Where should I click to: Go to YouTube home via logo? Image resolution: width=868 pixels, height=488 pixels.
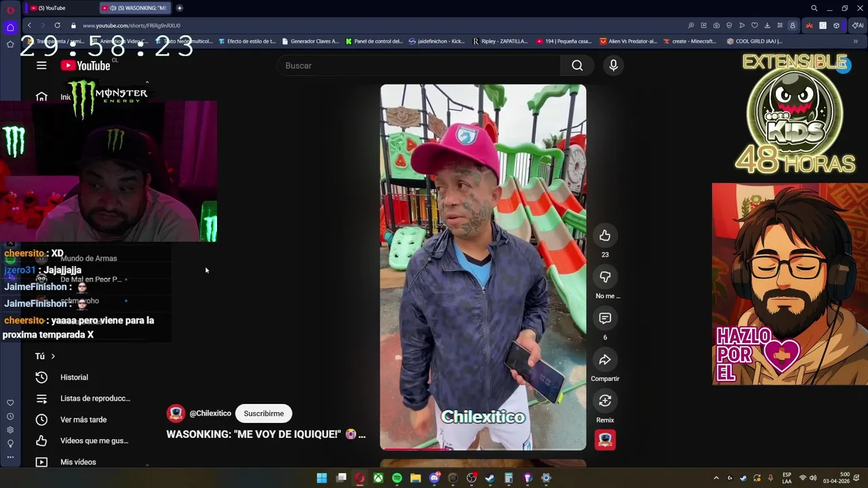85,65
